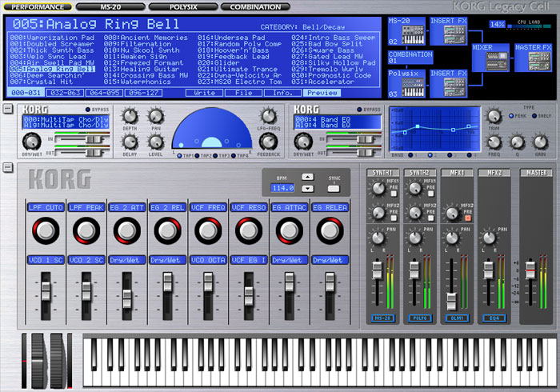This screenshot has height=392, width=560.
Task: Click the VCF FREQ knob
Action: click(208, 231)
